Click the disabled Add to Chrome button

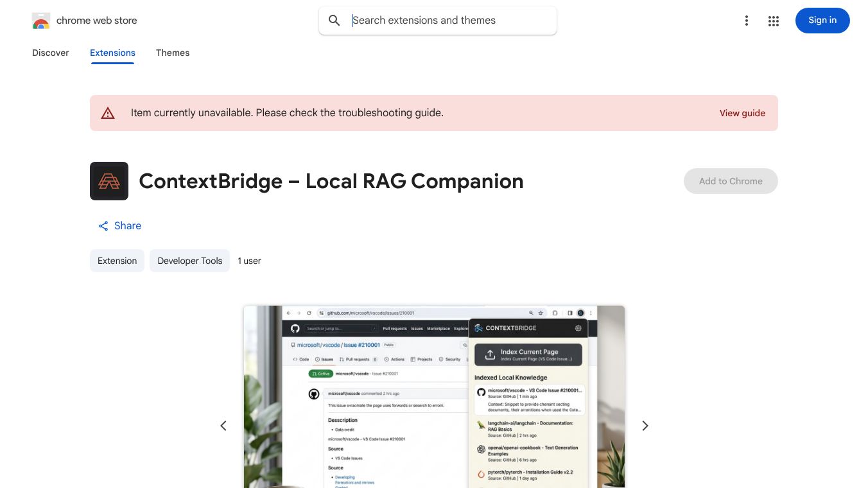click(731, 181)
